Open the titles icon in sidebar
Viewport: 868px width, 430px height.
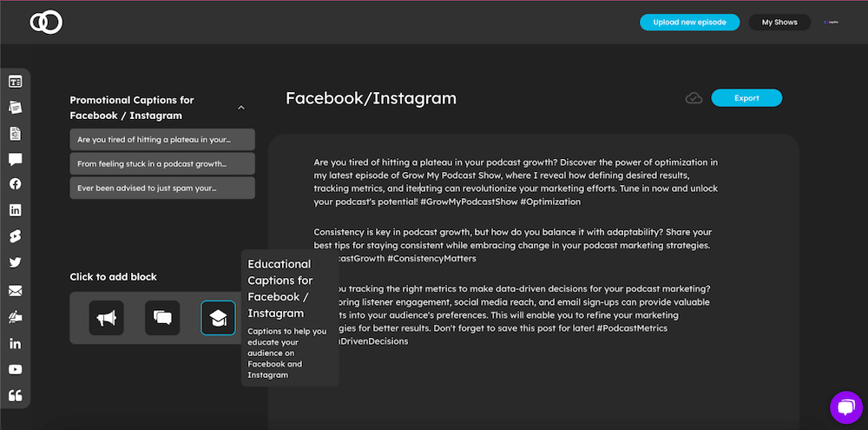16,82
